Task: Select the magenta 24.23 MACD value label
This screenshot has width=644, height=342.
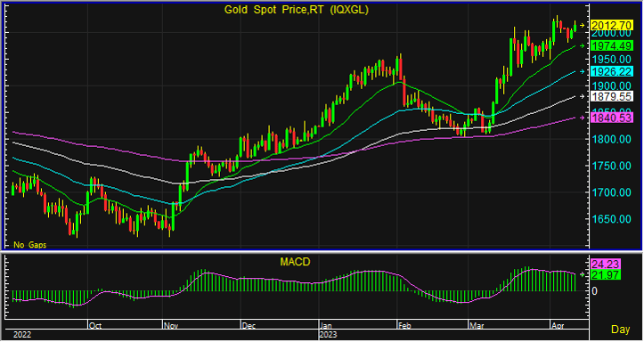Action: (x=606, y=264)
